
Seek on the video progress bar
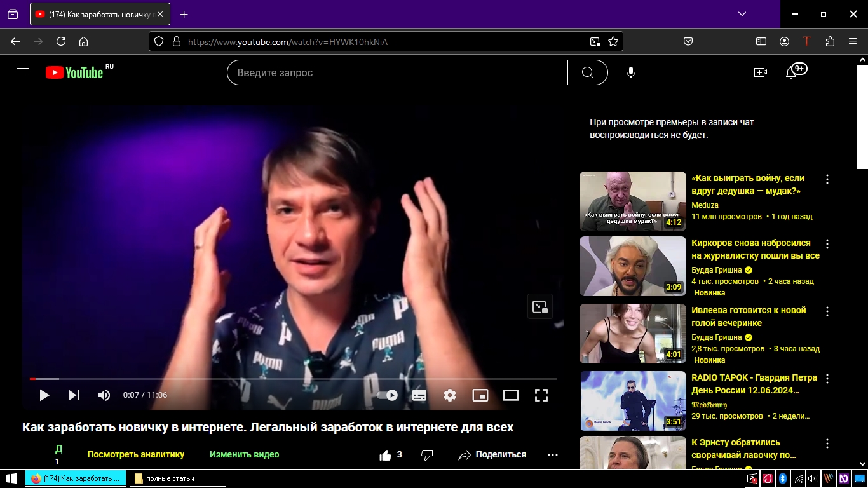(x=293, y=379)
